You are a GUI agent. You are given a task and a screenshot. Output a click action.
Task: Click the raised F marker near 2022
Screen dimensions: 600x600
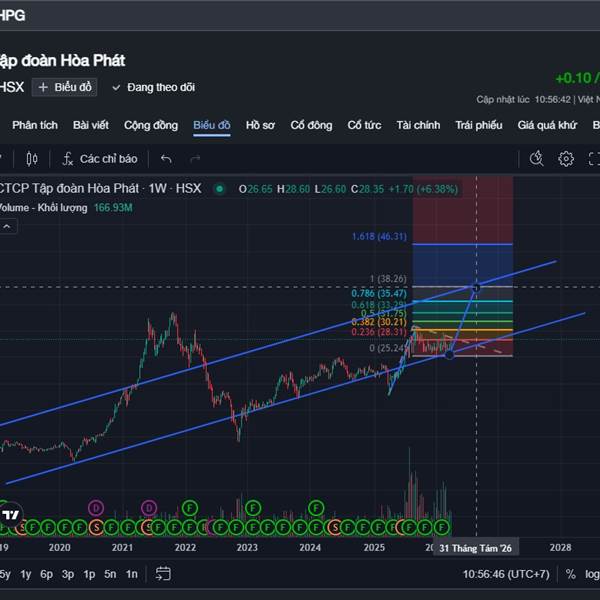click(189, 508)
